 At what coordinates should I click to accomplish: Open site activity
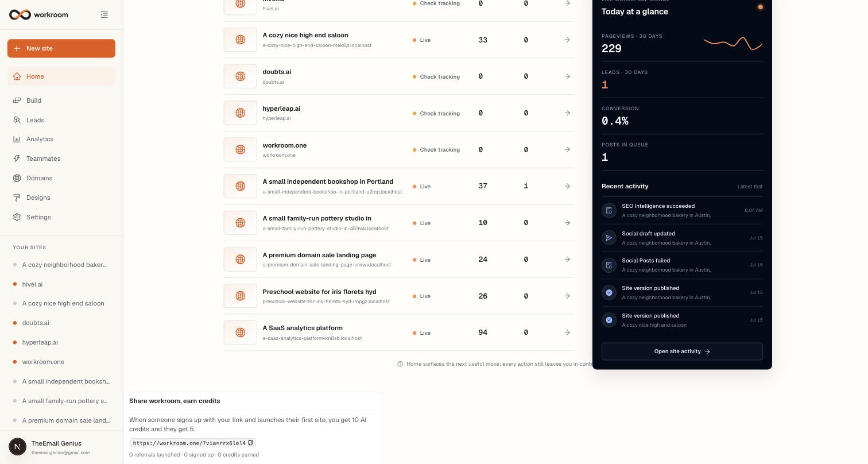[x=682, y=351]
